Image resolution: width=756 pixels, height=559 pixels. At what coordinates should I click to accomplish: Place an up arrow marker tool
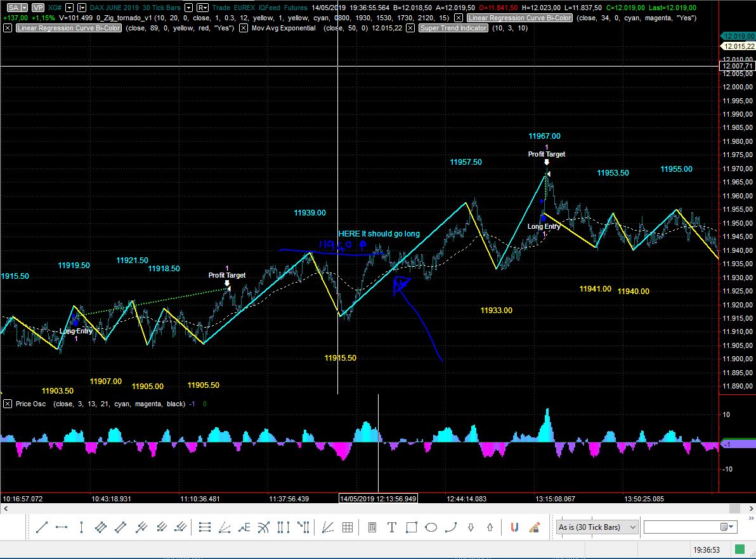point(490,527)
